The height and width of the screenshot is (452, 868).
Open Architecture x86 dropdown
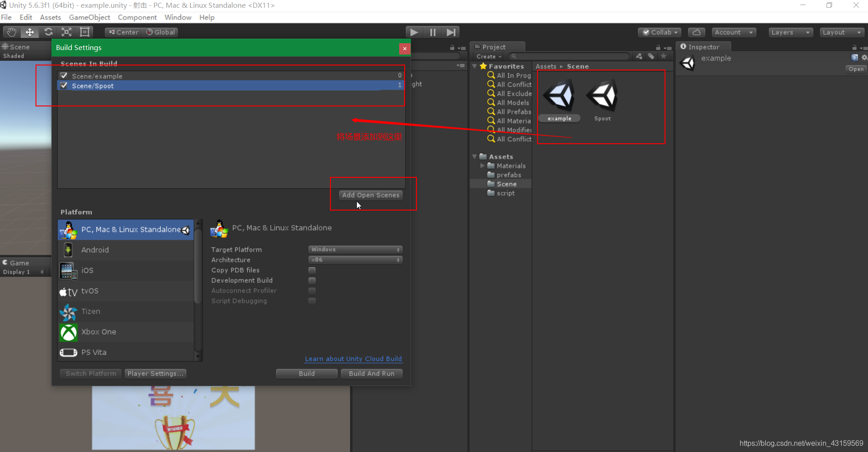355,260
